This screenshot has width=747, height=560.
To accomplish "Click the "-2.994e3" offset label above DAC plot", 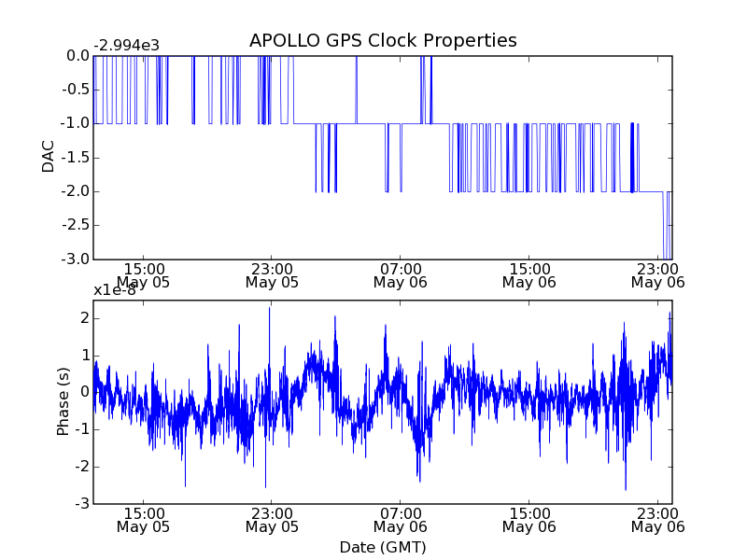I will (127, 46).
